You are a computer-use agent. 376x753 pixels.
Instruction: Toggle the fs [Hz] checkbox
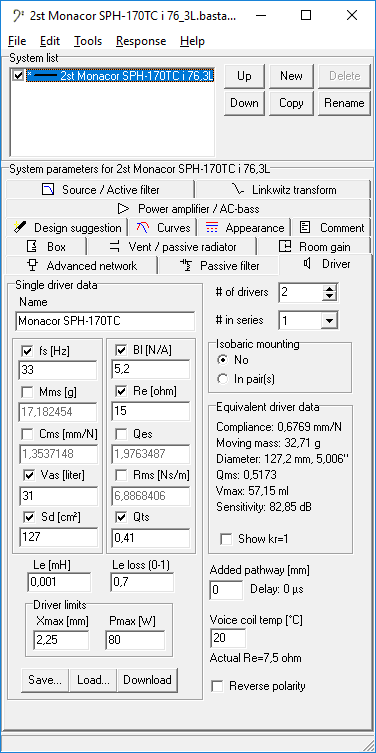coord(27,352)
